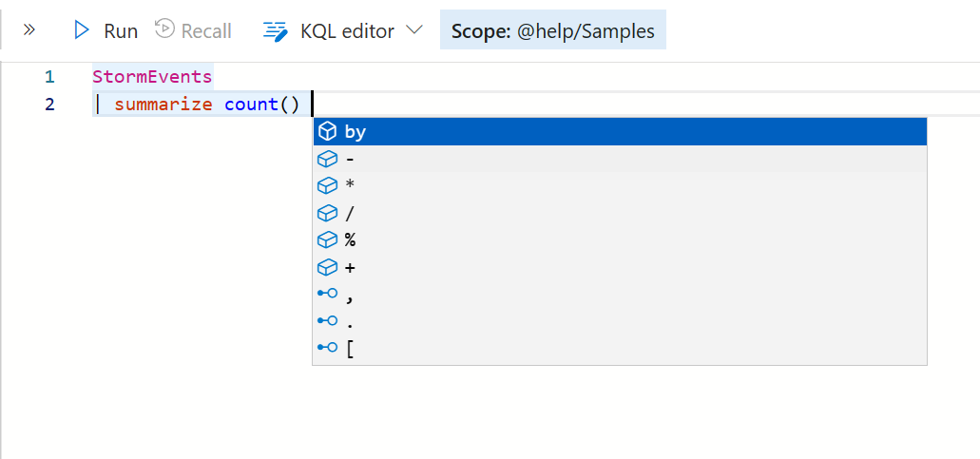Click the Scope @help/Samples selector
The image size is (980, 459).
[x=553, y=30]
